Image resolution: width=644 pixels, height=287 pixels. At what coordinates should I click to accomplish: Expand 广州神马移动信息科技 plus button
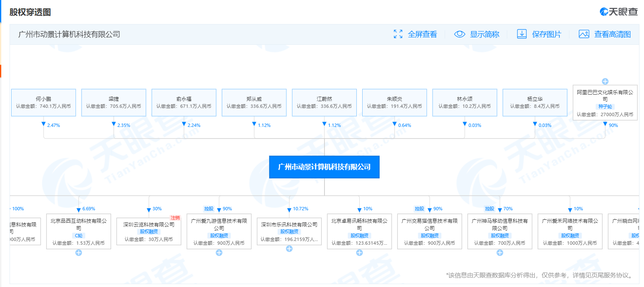coord(500,253)
